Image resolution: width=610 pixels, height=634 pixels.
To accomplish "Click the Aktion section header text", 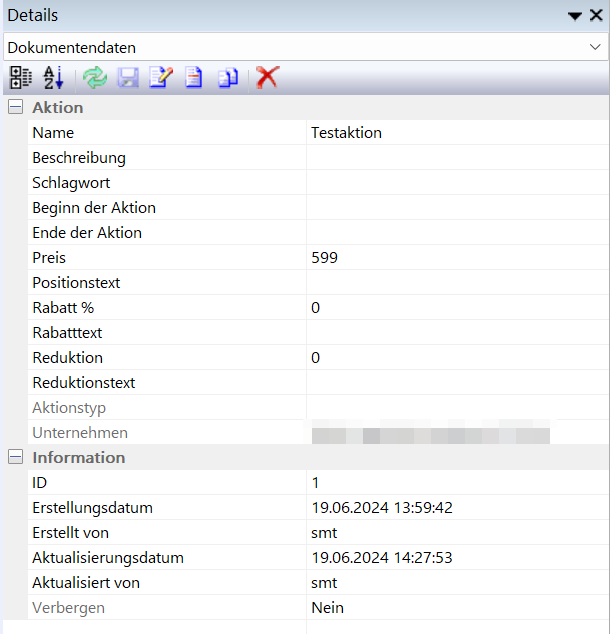I will point(58,108).
